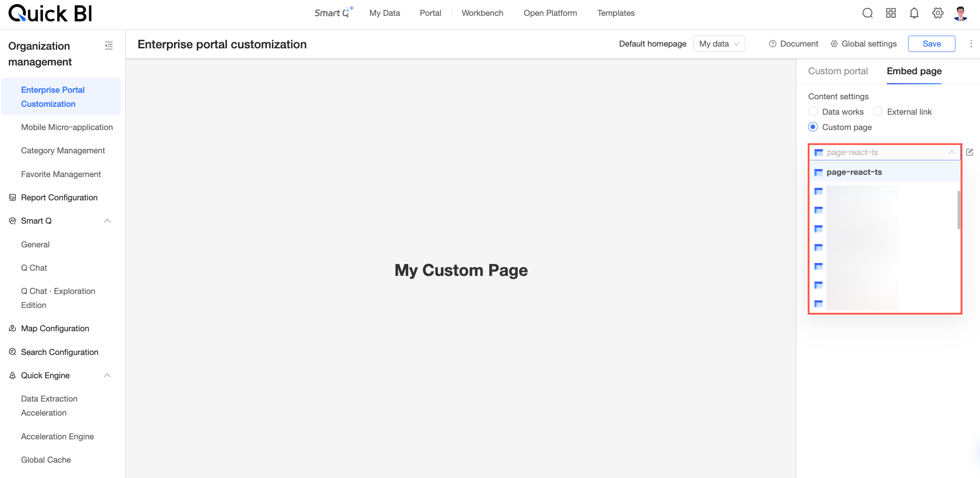Click the Search Configuration icon
This screenshot has width=980, height=478.
click(x=12, y=352)
